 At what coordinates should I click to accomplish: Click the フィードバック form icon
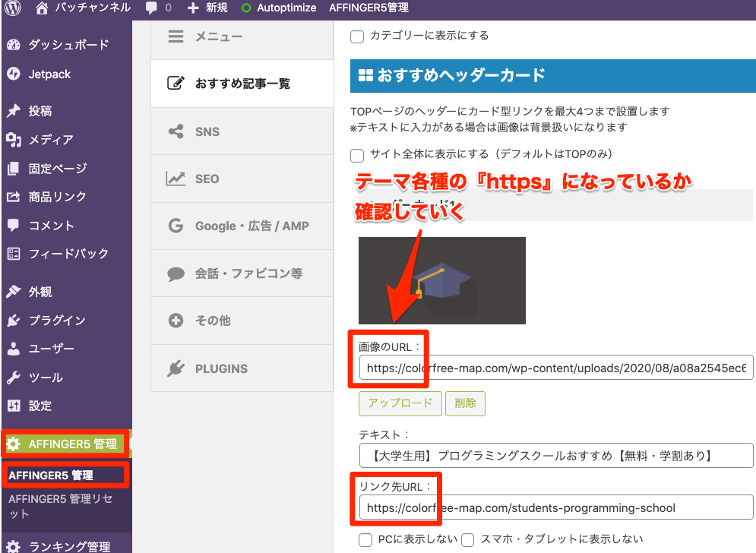14,254
